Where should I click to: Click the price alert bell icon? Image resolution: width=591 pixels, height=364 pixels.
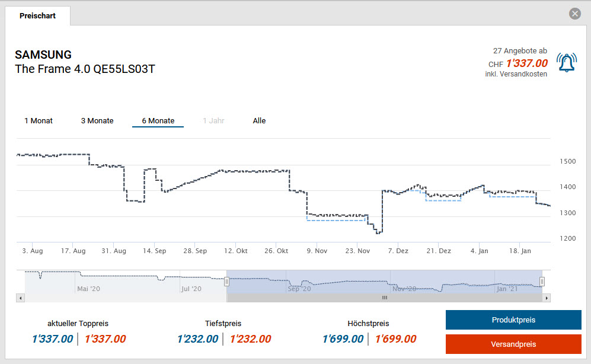coord(566,62)
